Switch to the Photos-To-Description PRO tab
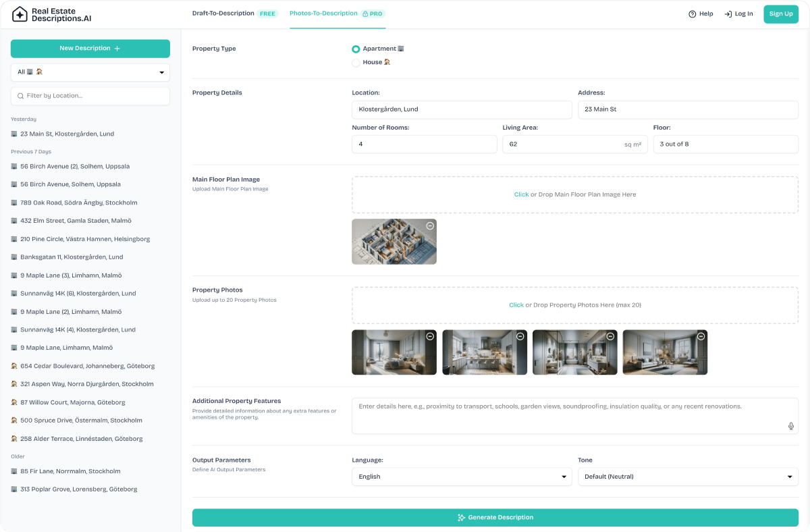This screenshot has height=532, width=810. [337, 13]
